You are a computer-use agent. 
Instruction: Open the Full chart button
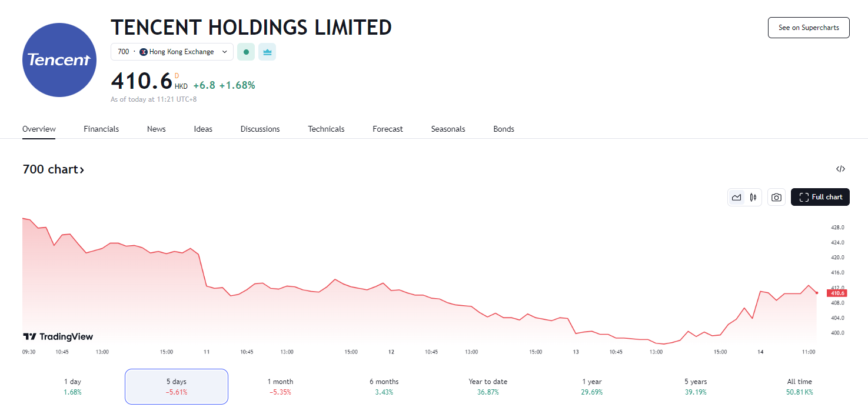[x=820, y=198]
